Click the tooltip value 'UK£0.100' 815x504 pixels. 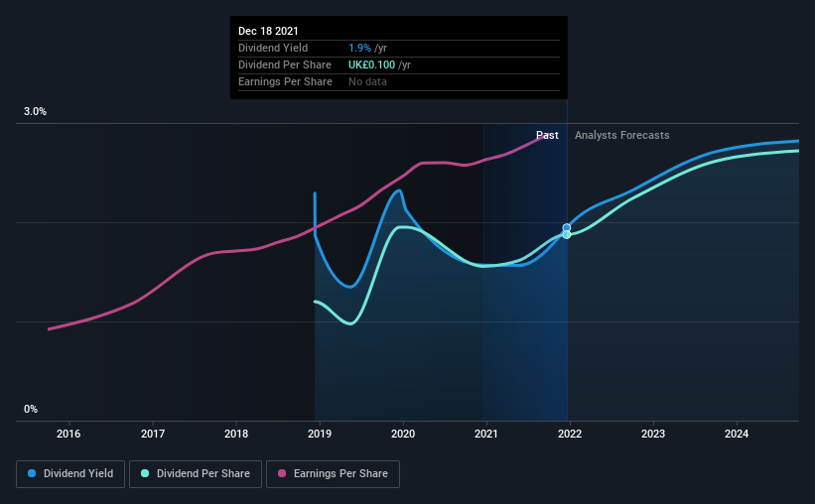371,64
